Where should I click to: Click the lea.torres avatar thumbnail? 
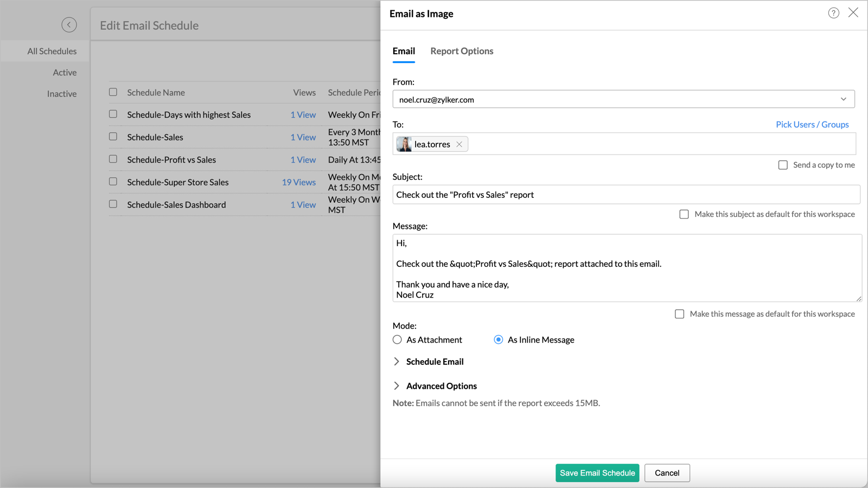coord(403,144)
